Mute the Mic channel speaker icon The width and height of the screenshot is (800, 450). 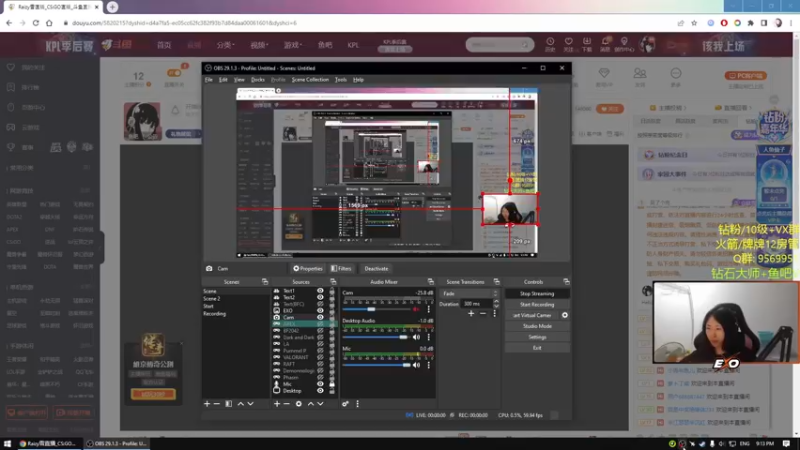pos(416,365)
